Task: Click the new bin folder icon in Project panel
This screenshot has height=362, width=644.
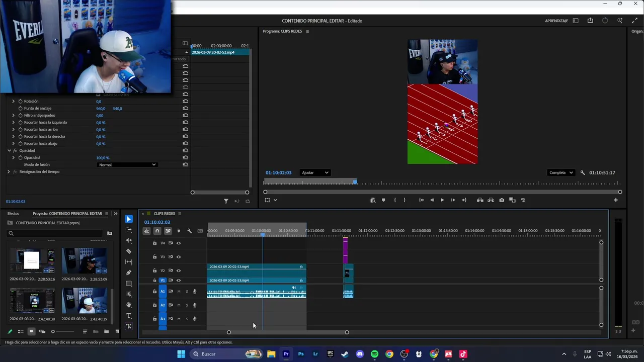Action: (106, 331)
